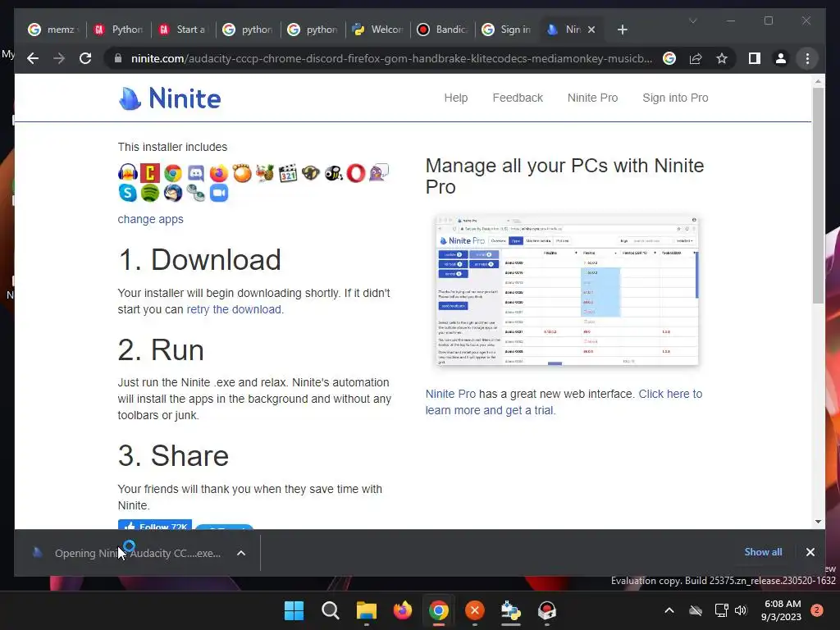Open Windows taskbar search
Viewport: 840px width, 630px height.
330,610
